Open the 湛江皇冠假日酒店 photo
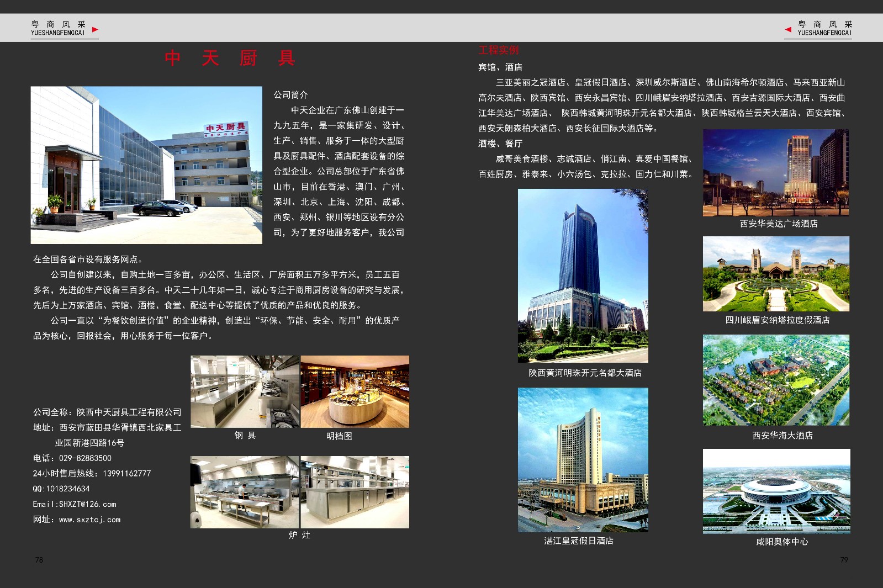 (583, 460)
